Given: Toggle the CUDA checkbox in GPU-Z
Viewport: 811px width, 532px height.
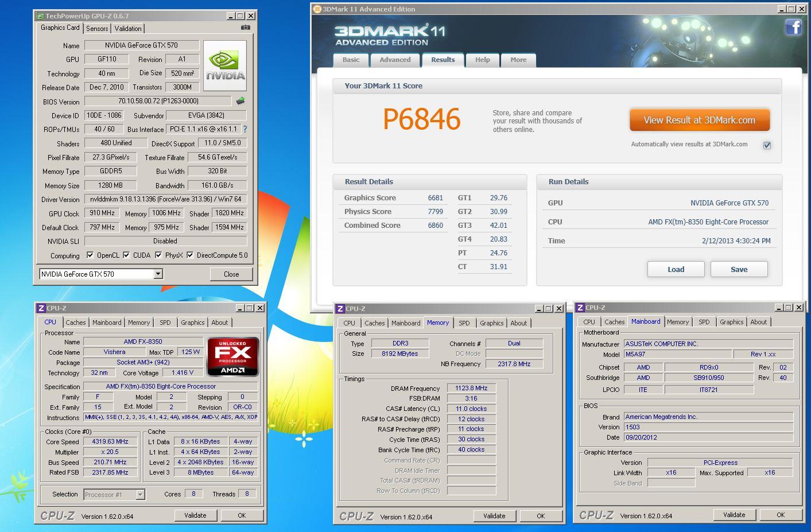Looking at the screenshot, I should 126,255.
